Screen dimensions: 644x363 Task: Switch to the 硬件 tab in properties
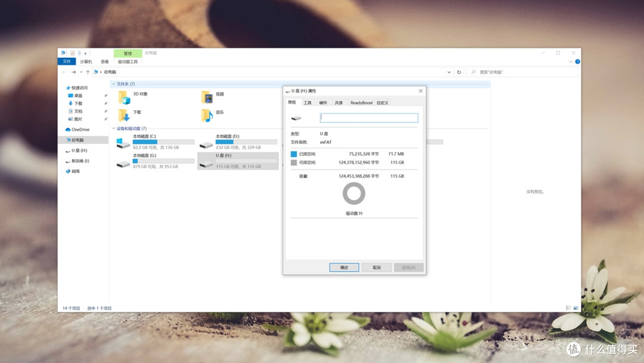(323, 103)
